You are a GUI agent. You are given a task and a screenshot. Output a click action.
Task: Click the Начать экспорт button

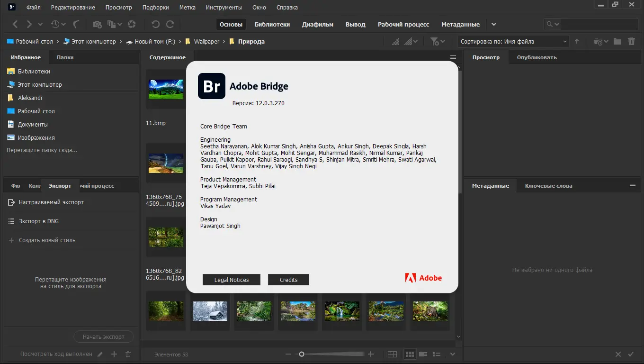(104, 337)
